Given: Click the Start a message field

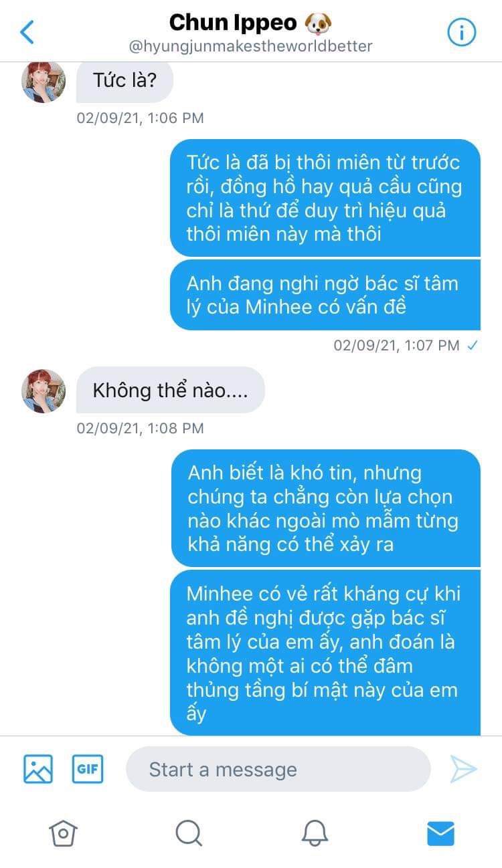Looking at the screenshot, I should click(278, 769).
